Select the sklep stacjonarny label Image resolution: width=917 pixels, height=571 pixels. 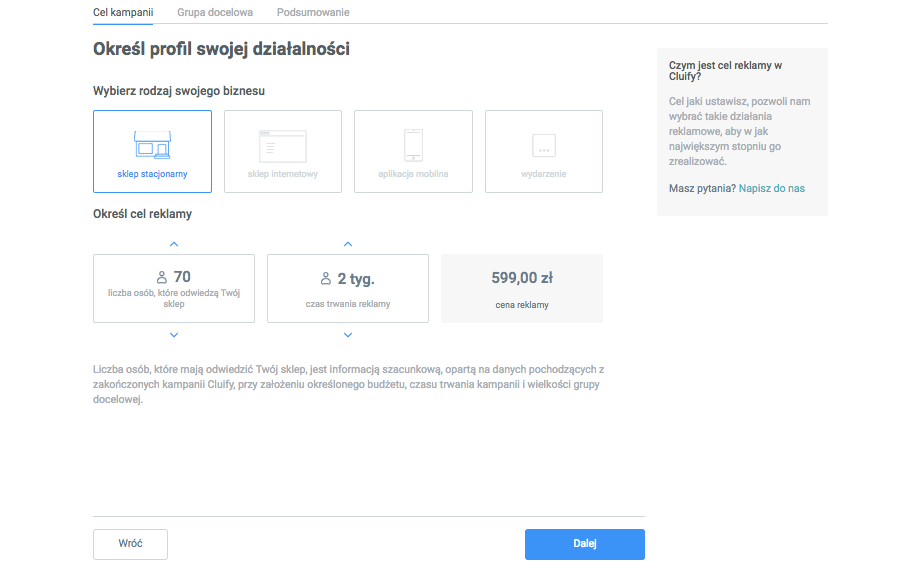(152, 174)
